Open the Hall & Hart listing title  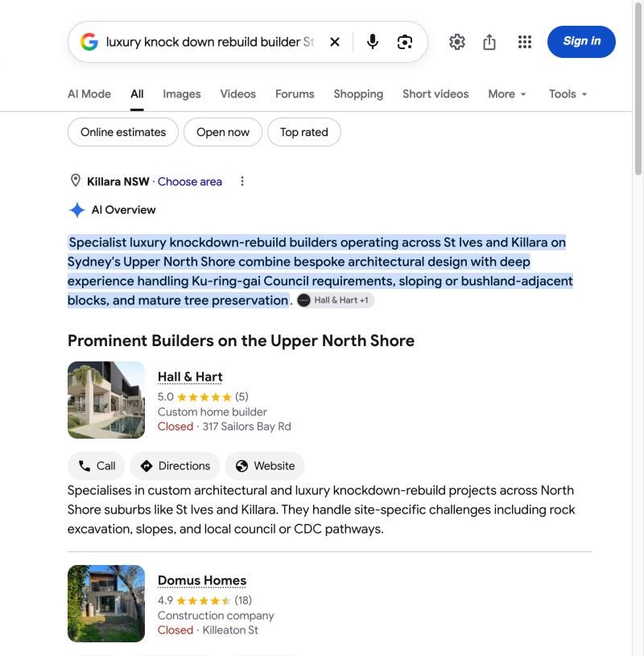point(190,377)
